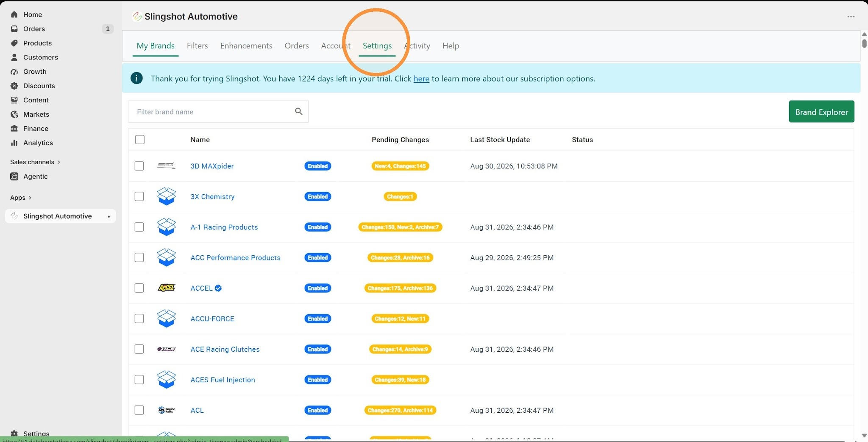Follow the 'here' subscription link
This screenshot has height=442, width=868.
[x=421, y=78]
